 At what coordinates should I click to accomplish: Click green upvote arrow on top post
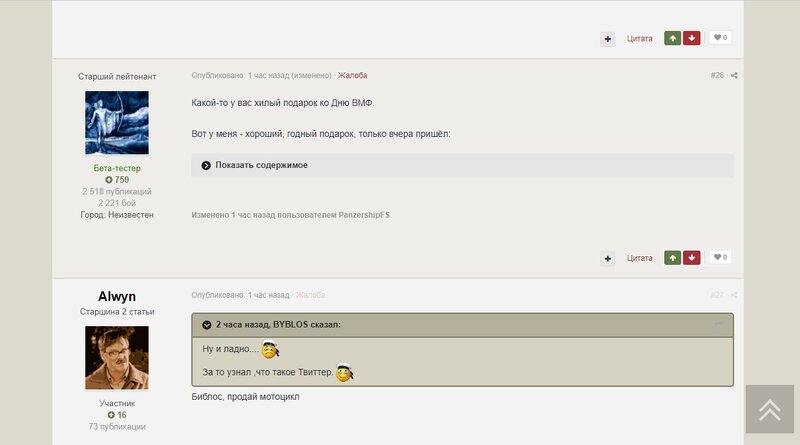pos(672,38)
